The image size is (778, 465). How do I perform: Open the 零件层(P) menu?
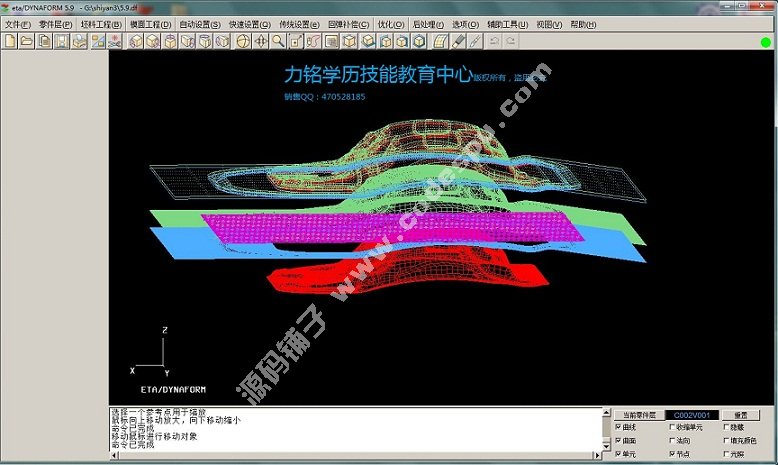click(56, 24)
